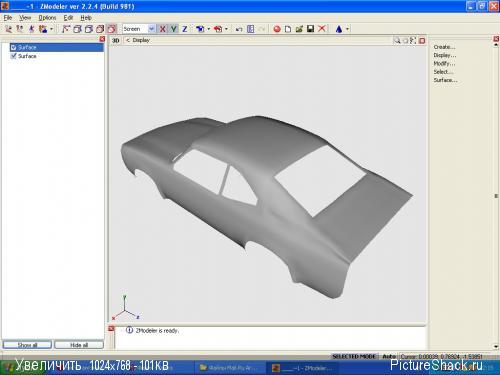Click the first grey cube toolbar icon
Image resolution: width=500 pixels, height=375 pixels.
tap(77, 29)
